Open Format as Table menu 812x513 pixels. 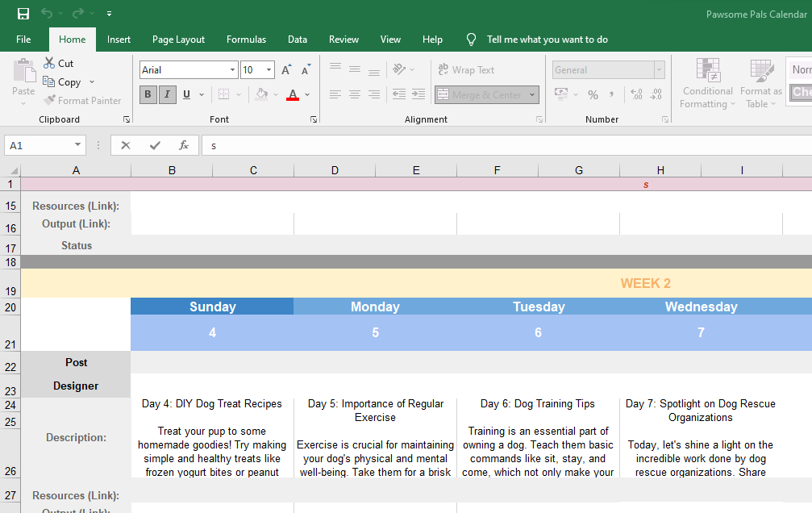point(760,83)
